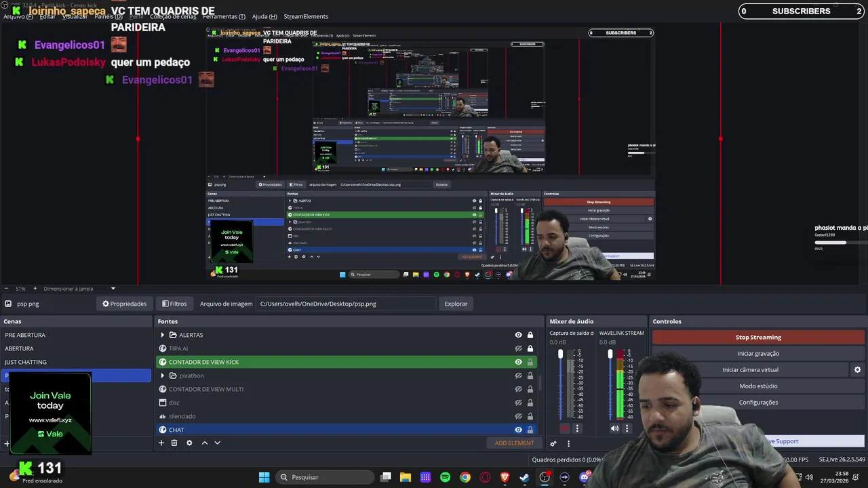
Task: Click Captura de saída volume slider
Action: pos(560,385)
